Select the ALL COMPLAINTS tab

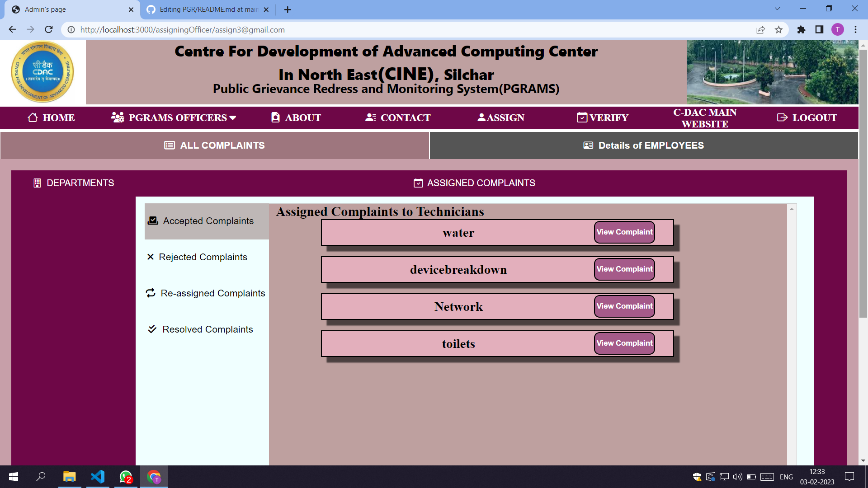(215, 145)
